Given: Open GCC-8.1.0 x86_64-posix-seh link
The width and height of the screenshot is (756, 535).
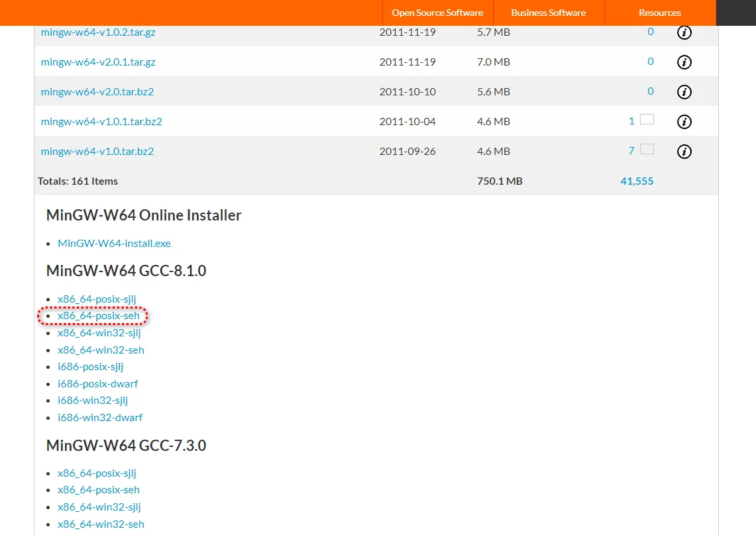Looking at the screenshot, I should (98, 316).
